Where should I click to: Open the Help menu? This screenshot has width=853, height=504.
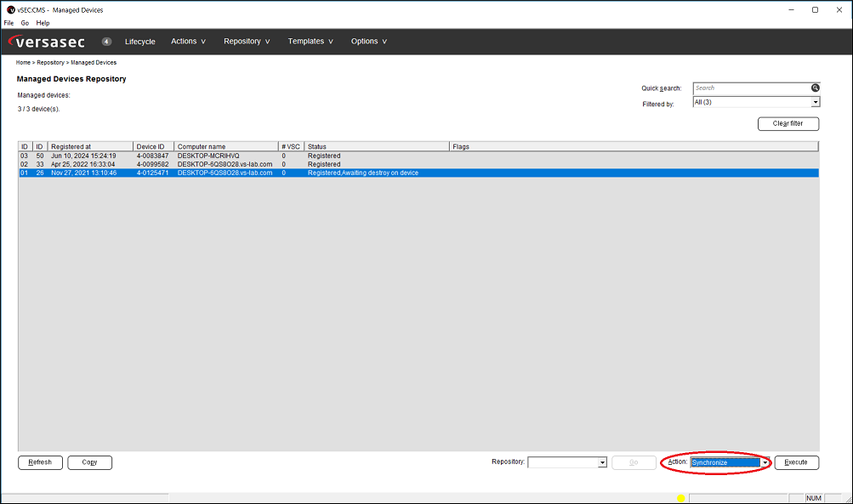pos(43,23)
